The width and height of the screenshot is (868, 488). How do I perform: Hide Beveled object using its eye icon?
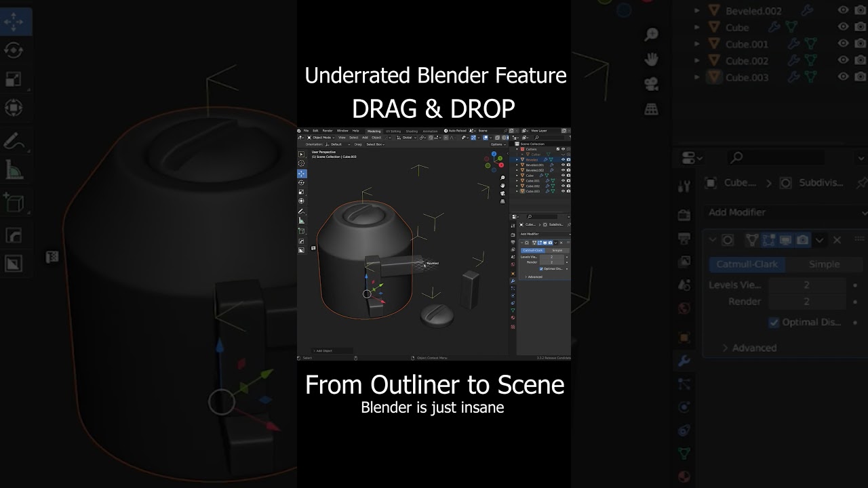pyautogui.click(x=563, y=159)
